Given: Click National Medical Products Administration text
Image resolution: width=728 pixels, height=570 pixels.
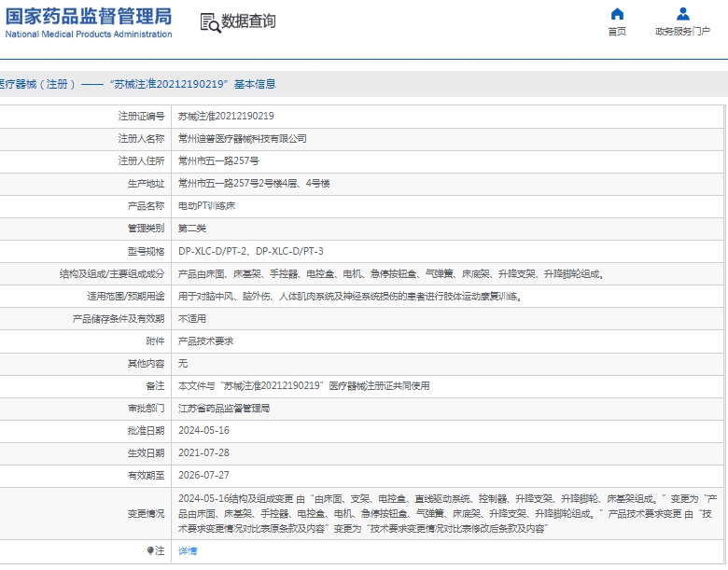Looking at the screenshot, I should [x=89, y=34].
